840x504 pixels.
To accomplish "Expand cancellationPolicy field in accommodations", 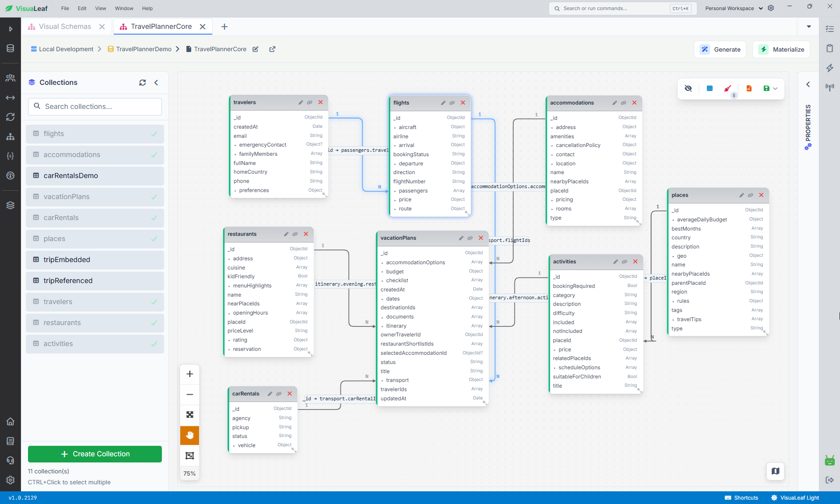I will [x=552, y=146].
